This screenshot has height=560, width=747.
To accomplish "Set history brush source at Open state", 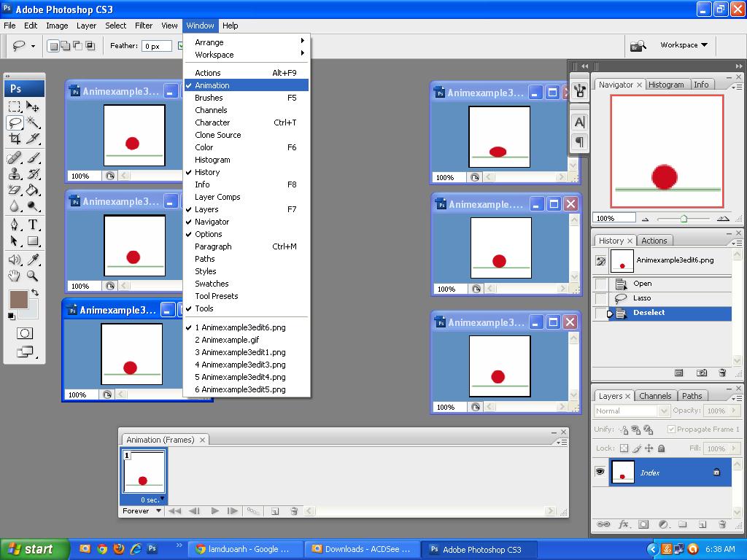I will pyautogui.click(x=601, y=284).
